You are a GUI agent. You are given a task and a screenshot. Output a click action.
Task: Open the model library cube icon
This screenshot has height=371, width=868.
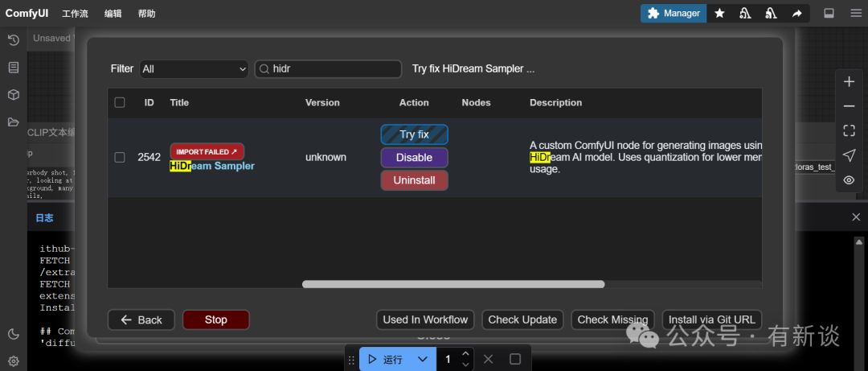pos(14,95)
